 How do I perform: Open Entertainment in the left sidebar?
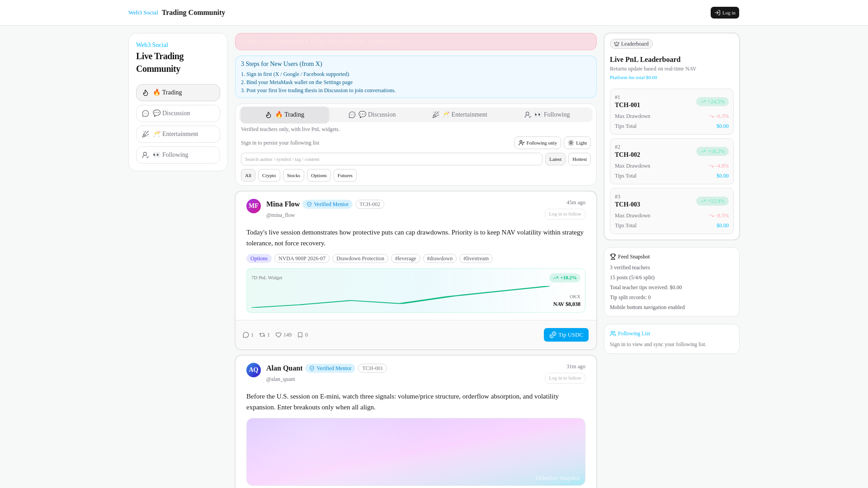(178, 134)
